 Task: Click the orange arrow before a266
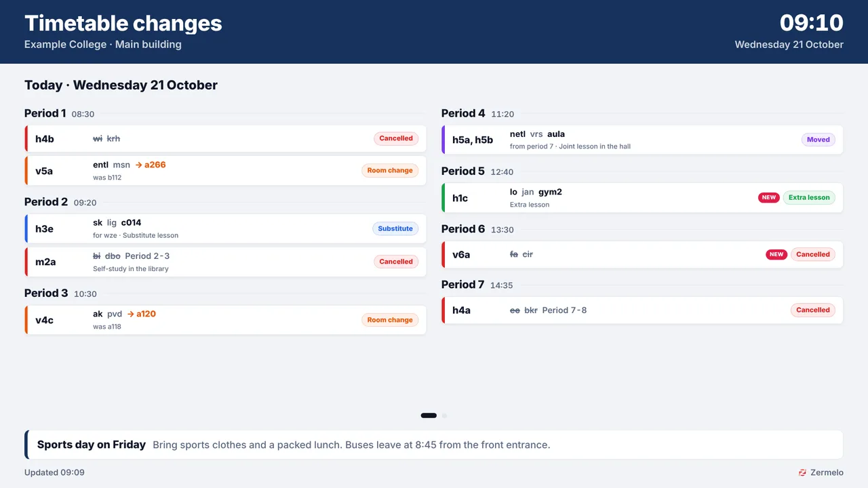[x=138, y=165]
